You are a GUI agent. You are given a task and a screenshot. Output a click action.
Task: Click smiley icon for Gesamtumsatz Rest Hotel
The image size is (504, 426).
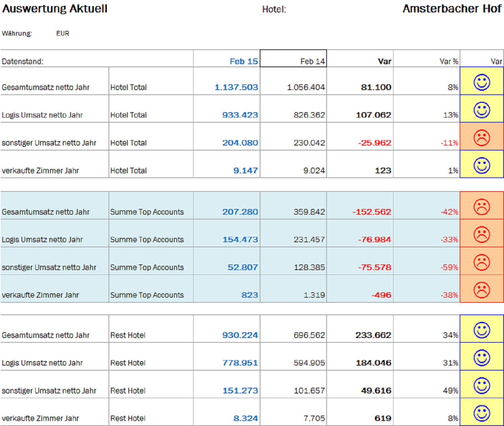click(x=482, y=330)
